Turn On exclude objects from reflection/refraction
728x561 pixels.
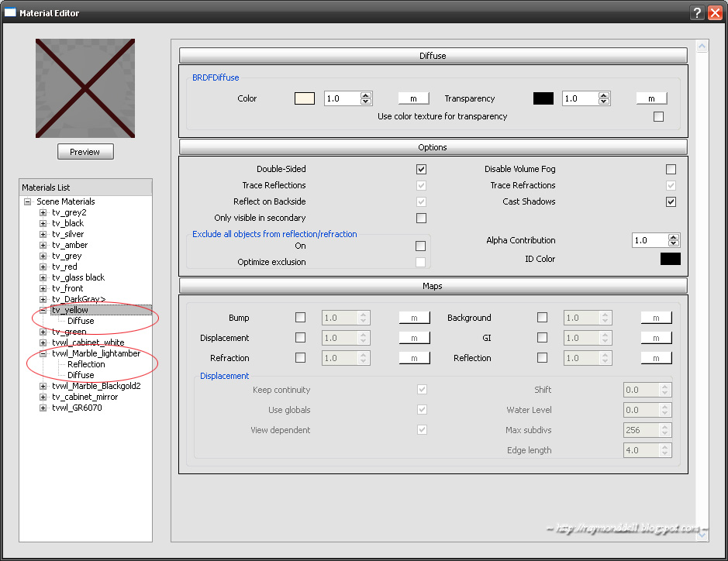[x=420, y=246]
